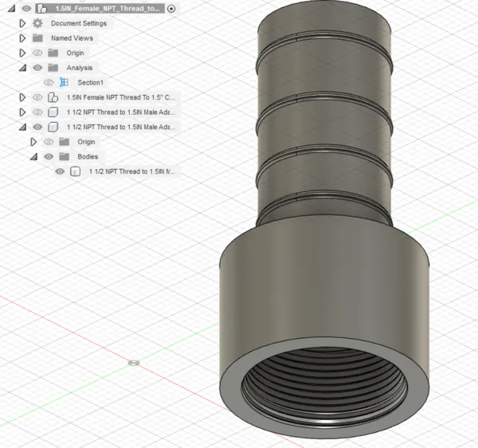Show the hidden 1.5IN Female NPT Thread component

[x=37, y=97]
